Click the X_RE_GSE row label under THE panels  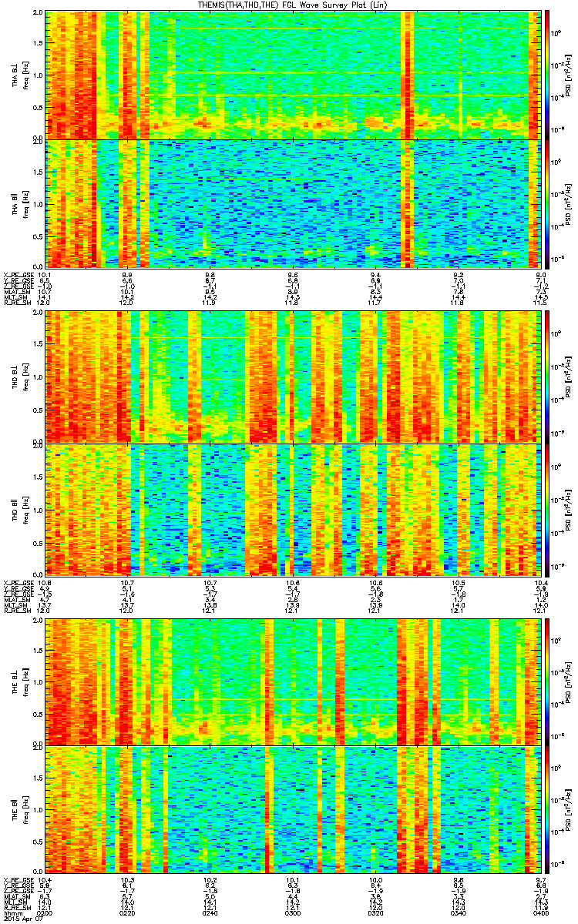coord(18,880)
